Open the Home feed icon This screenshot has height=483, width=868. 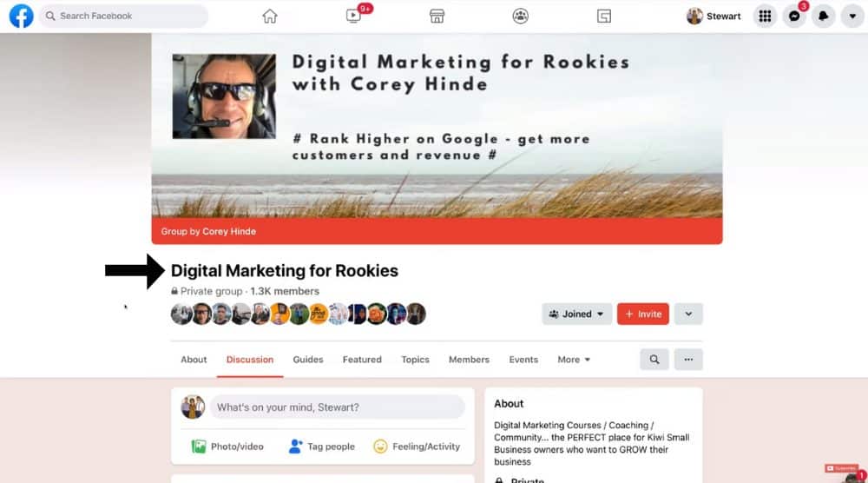[270, 16]
